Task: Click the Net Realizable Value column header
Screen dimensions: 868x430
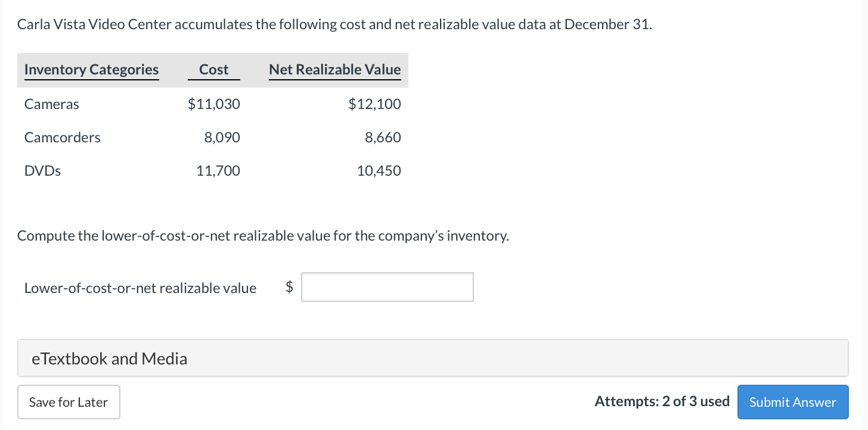Action: pos(335,70)
